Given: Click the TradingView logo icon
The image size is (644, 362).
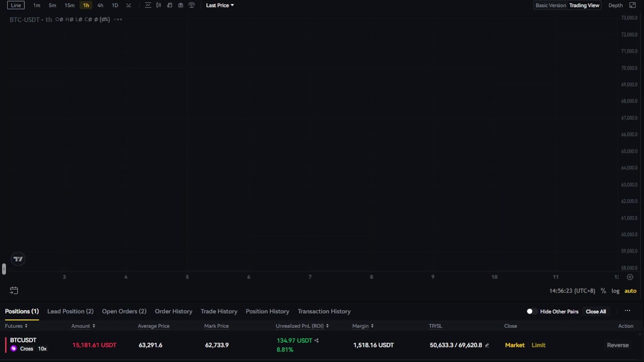Looking at the screenshot, I should 18,259.
